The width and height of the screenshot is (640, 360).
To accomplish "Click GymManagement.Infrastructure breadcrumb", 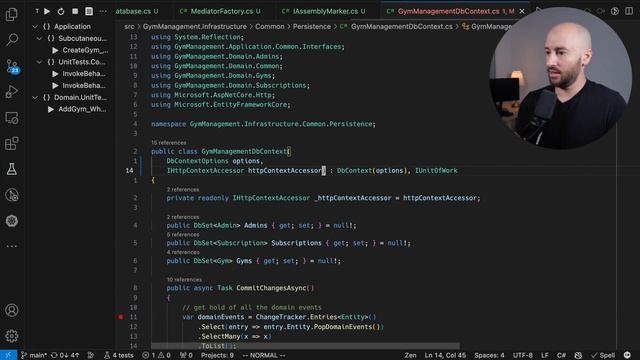I will coord(195,27).
